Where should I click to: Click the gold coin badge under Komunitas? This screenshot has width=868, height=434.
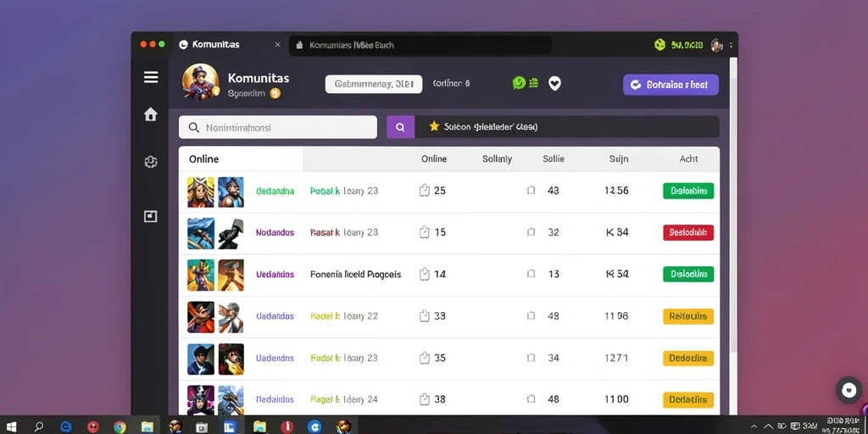coord(275,93)
